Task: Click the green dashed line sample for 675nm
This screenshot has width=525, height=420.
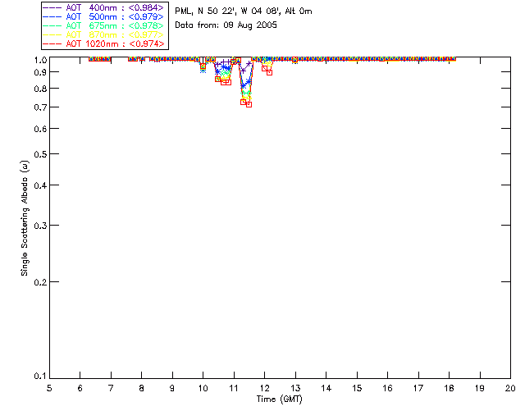Action: click(52, 25)
